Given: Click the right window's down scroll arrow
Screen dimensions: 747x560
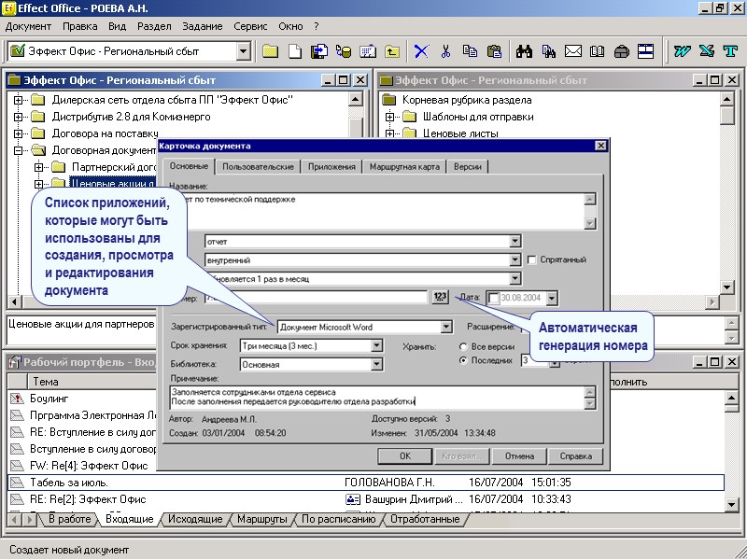Looking at the screenshot, I should click(x=726, y=287).
